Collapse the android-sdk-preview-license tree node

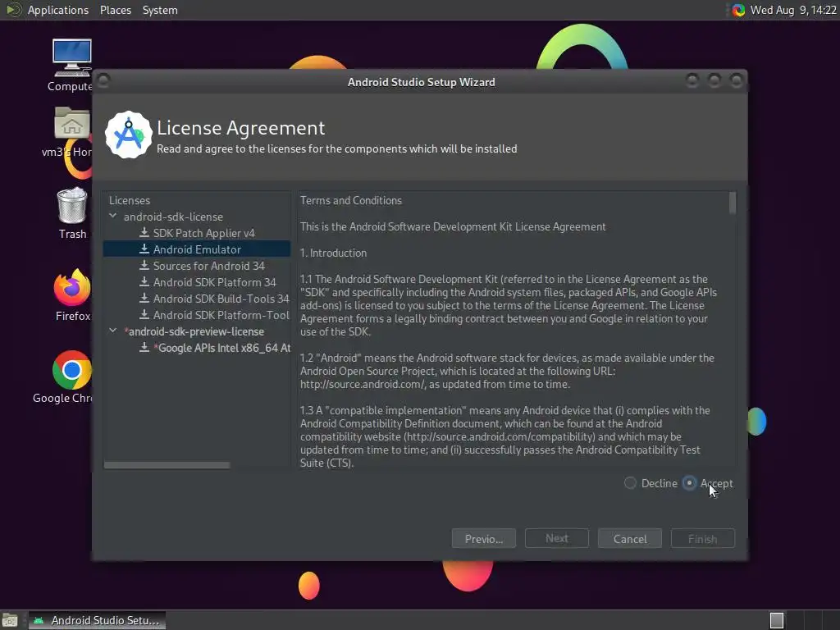pos(113,331)
